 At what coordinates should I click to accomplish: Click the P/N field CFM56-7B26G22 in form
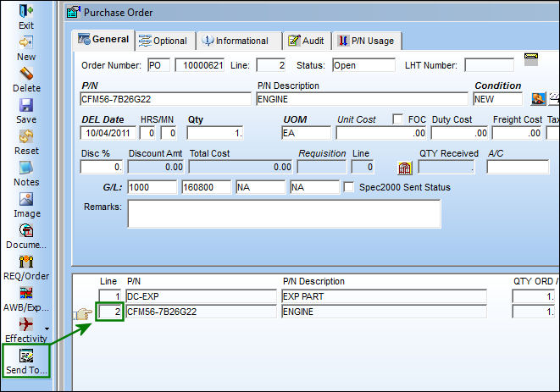tap(165, 99)
